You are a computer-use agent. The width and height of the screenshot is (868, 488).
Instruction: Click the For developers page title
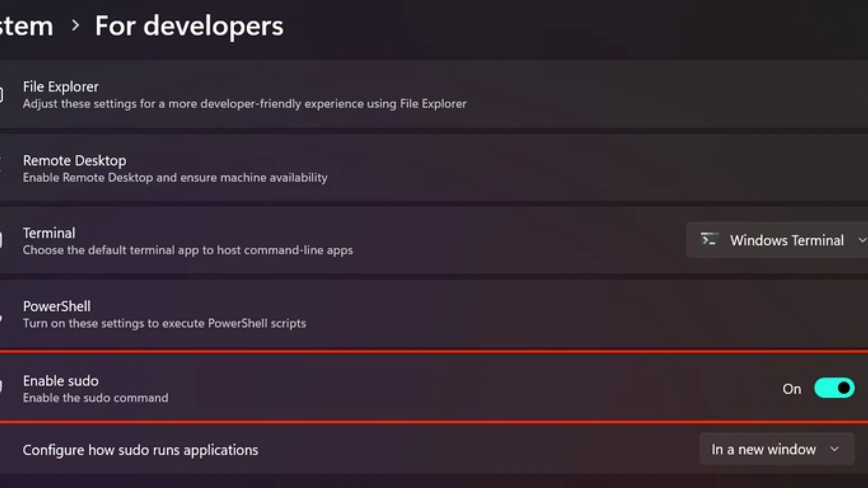tap(189, 26)
